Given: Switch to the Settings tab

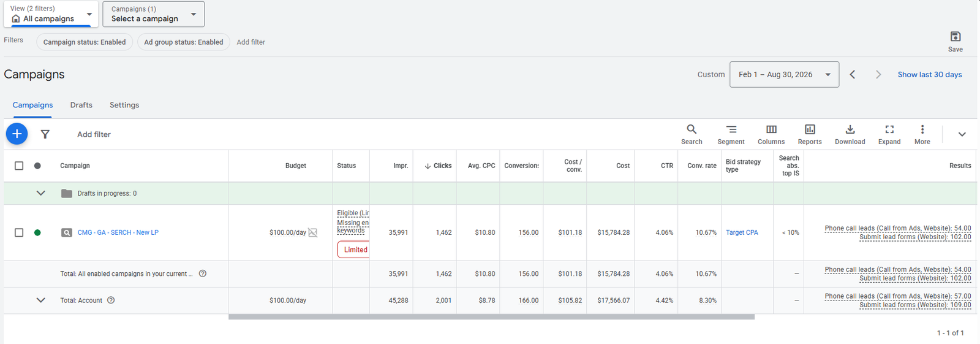Looking at the screenshot, I should click(x=124, y=105).
